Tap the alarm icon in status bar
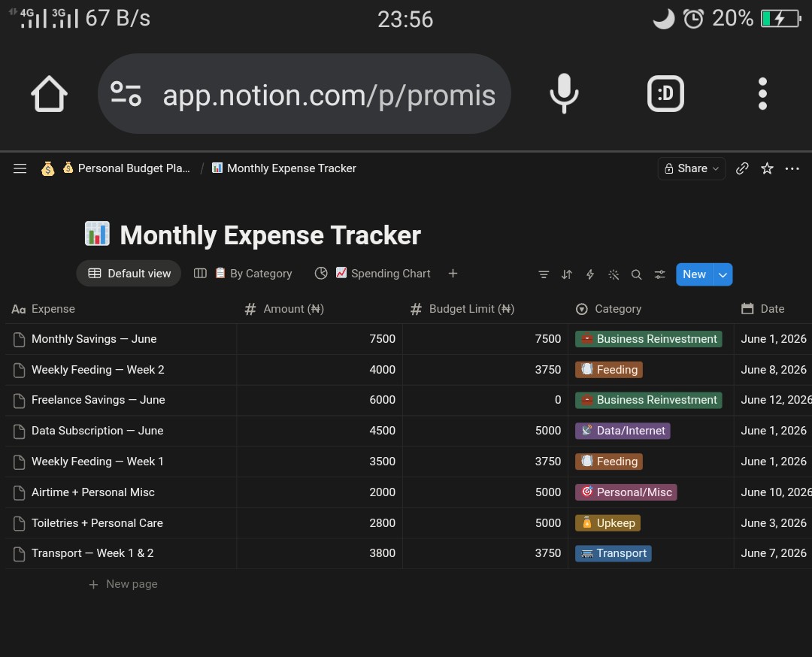This screenshot has width=812, height=657. pyautogui.click(x=693, y=19)
